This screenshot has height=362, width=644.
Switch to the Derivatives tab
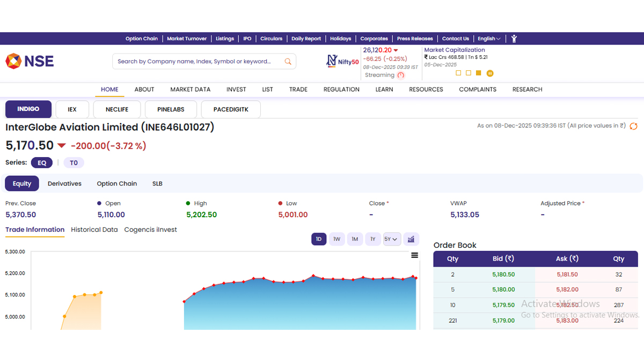coord(64,183)
